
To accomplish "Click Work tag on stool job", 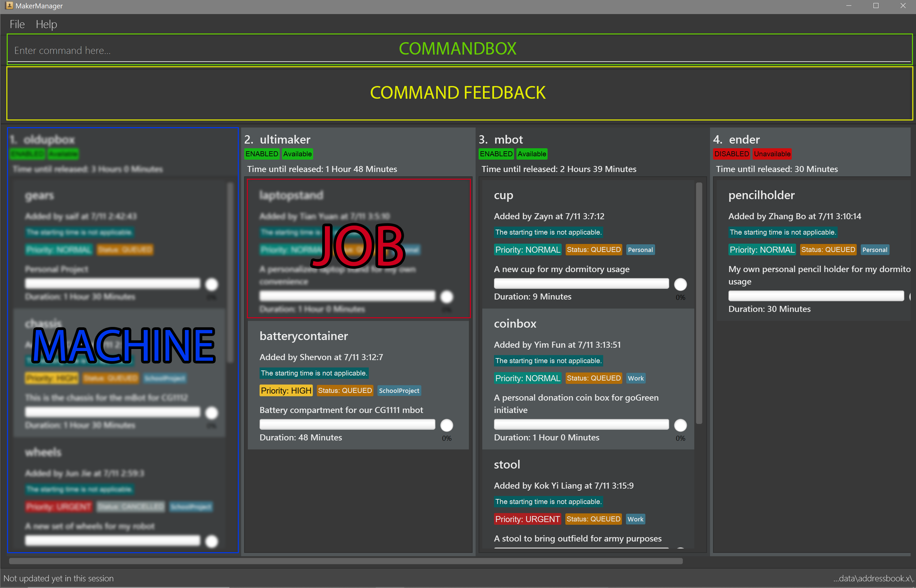I will [635, 519].
